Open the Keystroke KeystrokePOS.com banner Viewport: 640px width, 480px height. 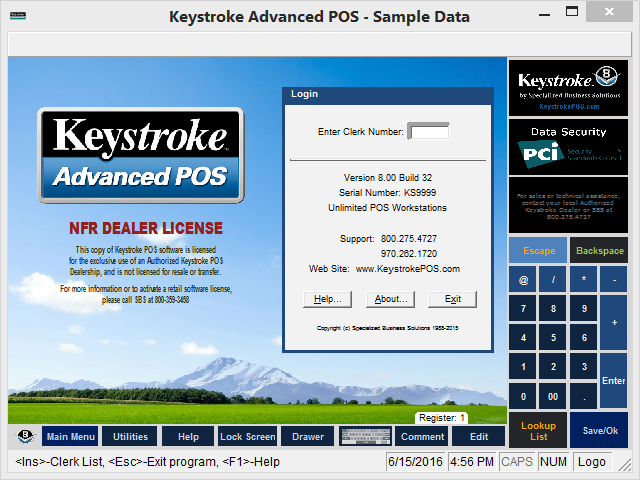[x=568, y=88]
